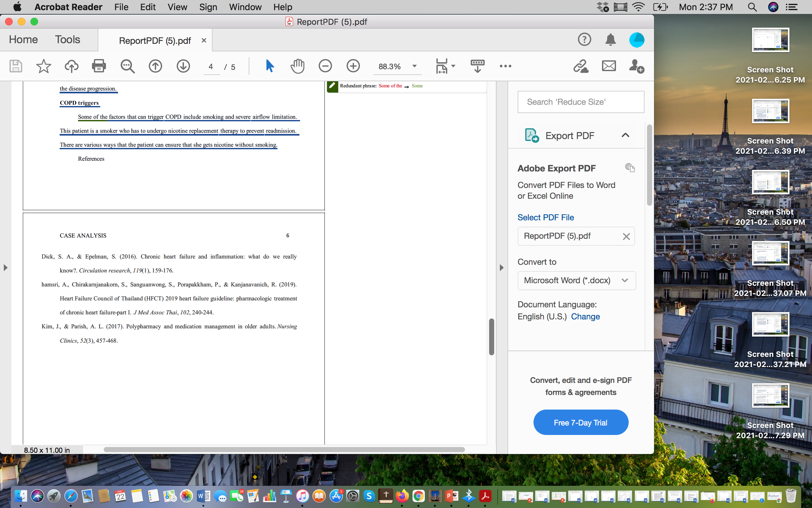Collapse the Export PDF section chevron
Screen dimensions: 812x508
[x=625, y=135]
